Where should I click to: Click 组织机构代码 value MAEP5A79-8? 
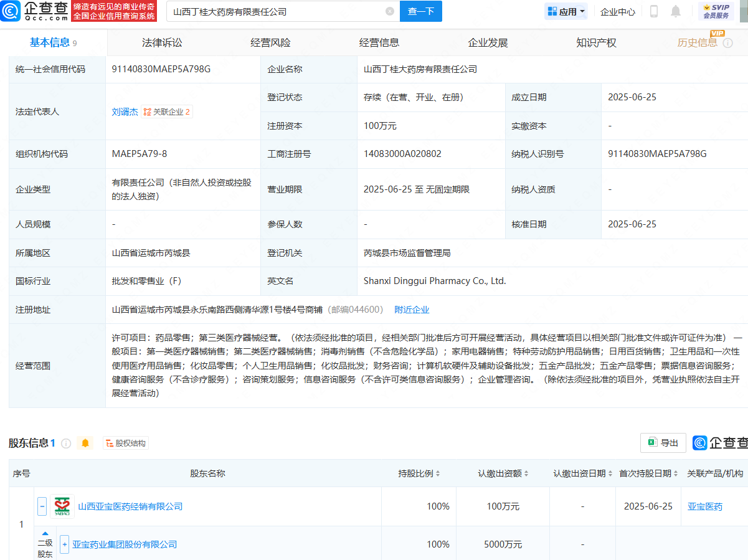140,154
